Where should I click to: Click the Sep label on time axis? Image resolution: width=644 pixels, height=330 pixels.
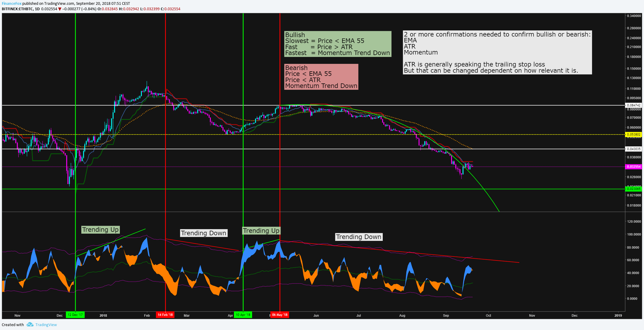click(x=446, y=316)
